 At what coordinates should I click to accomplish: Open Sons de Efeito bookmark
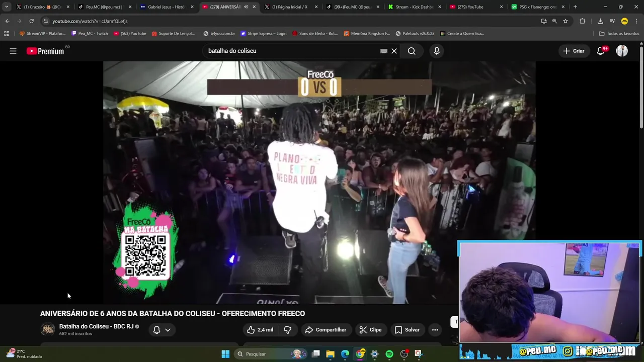(x=314, y=34)
